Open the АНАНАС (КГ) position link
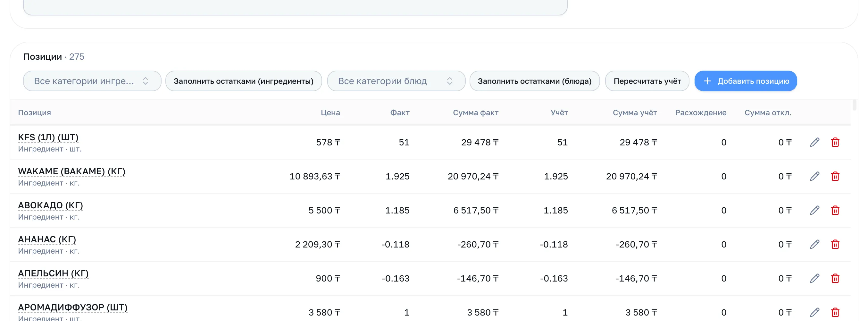The image size is (868, 321). 47,239
